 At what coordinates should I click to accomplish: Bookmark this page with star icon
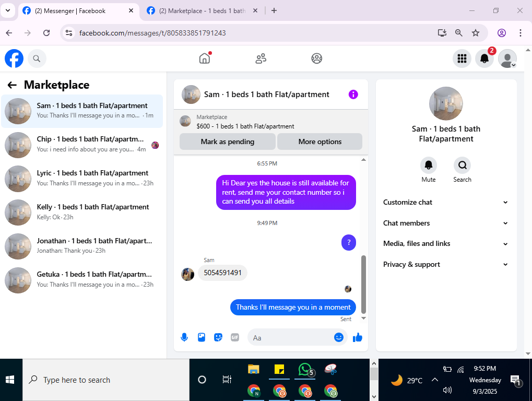[x=476, y=33]
